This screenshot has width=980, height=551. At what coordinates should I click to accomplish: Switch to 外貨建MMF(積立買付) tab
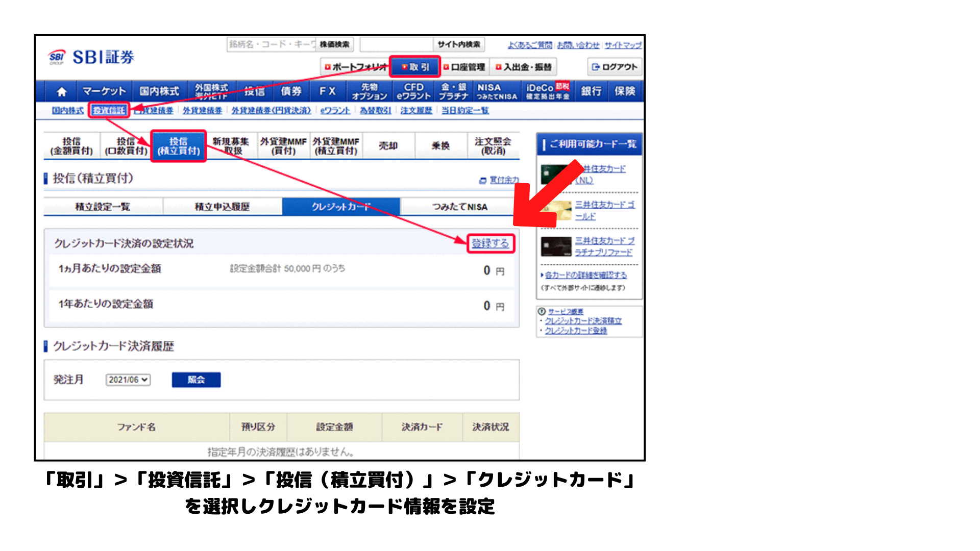[x=336, y=146]
